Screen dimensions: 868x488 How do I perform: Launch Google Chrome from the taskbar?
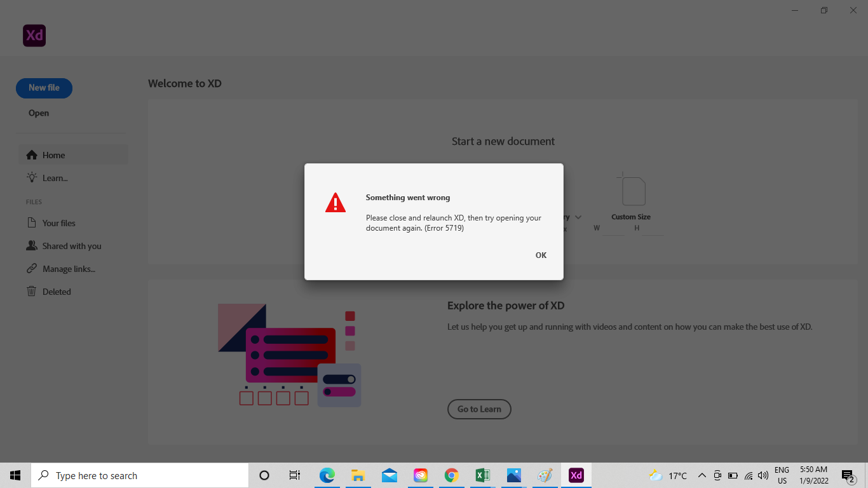pyautogui.click(x=451, y=475)
